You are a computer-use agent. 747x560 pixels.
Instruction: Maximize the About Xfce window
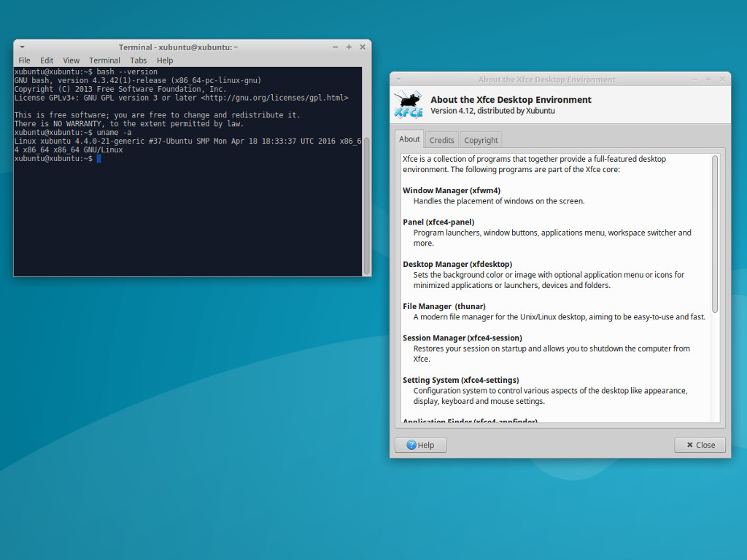click(708, 79)
